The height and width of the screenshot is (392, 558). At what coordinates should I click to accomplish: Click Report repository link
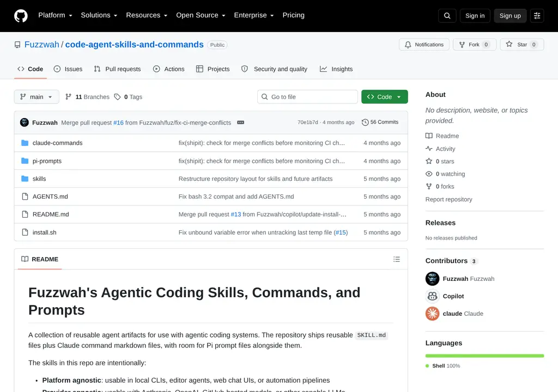(x=449, y=200)
